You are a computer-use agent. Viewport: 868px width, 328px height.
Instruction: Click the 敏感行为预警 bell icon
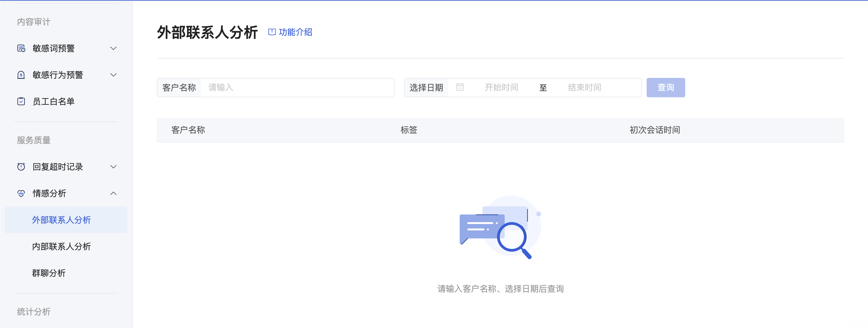(21, 75)
